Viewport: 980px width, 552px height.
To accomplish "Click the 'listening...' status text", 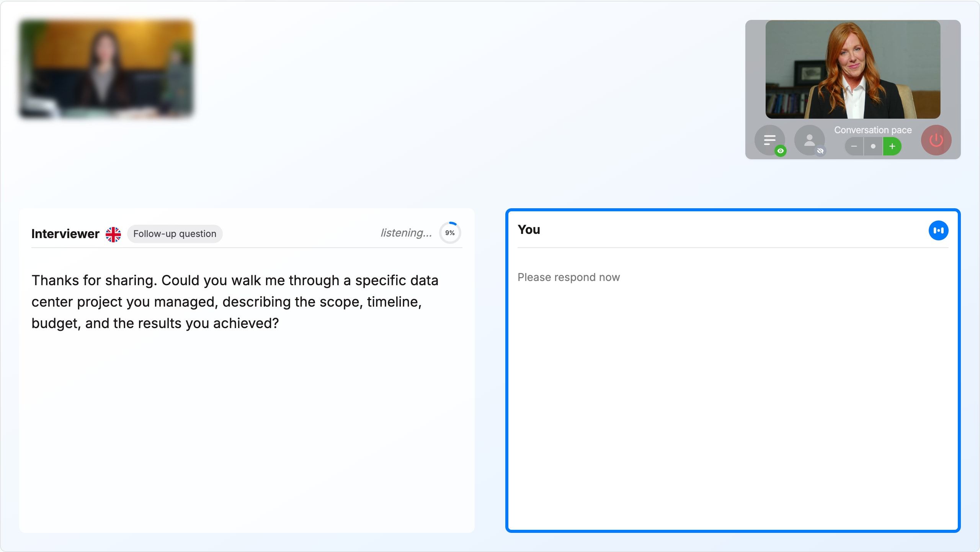I will (x=406, y=233).
